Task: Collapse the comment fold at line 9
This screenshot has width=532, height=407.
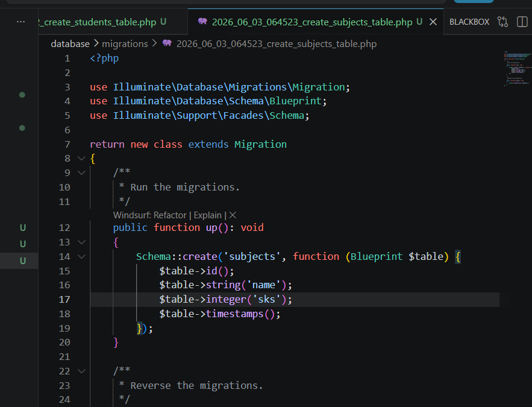Action: (x=81, y=173)
